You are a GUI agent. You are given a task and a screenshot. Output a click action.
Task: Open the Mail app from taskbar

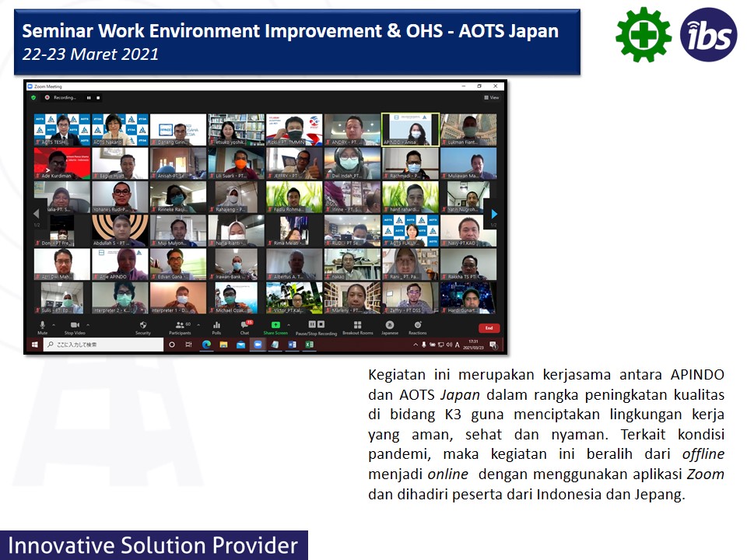coord(240,345)
